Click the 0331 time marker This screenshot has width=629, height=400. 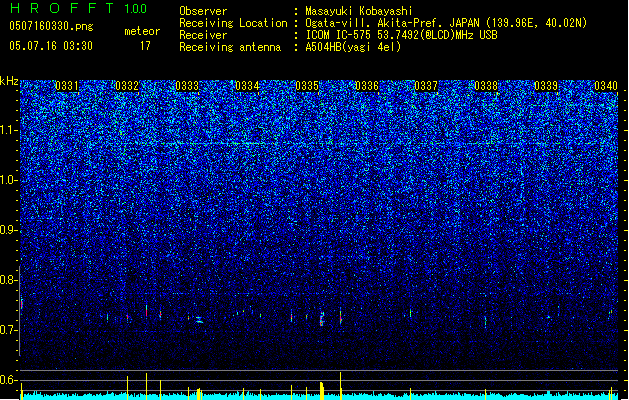point(67,86)
